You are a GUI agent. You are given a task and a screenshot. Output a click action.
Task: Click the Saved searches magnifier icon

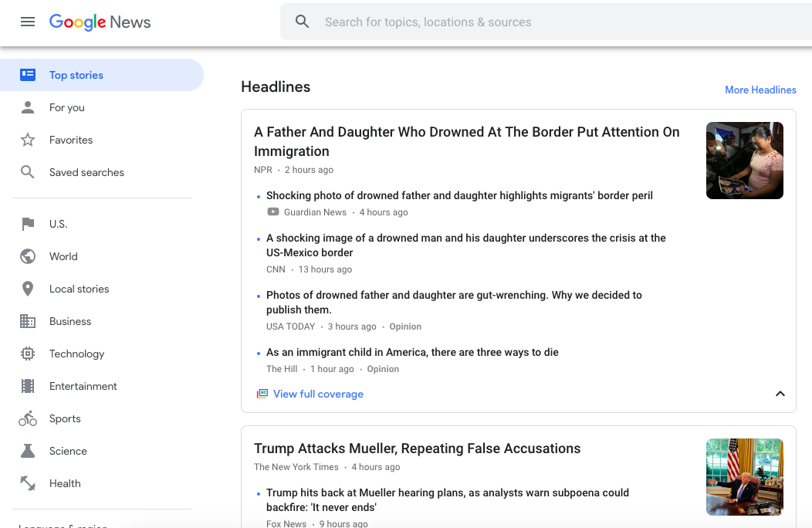[28, 172]
